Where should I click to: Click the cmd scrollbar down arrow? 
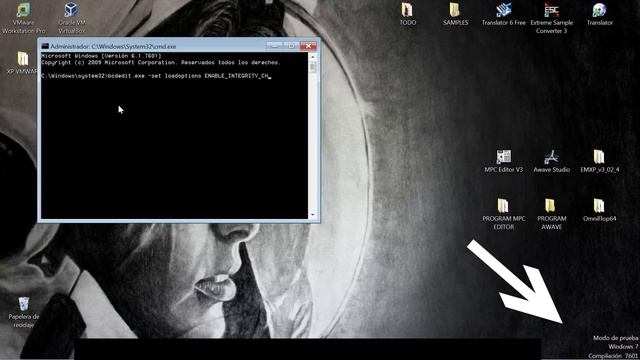(x=313, y=215)
